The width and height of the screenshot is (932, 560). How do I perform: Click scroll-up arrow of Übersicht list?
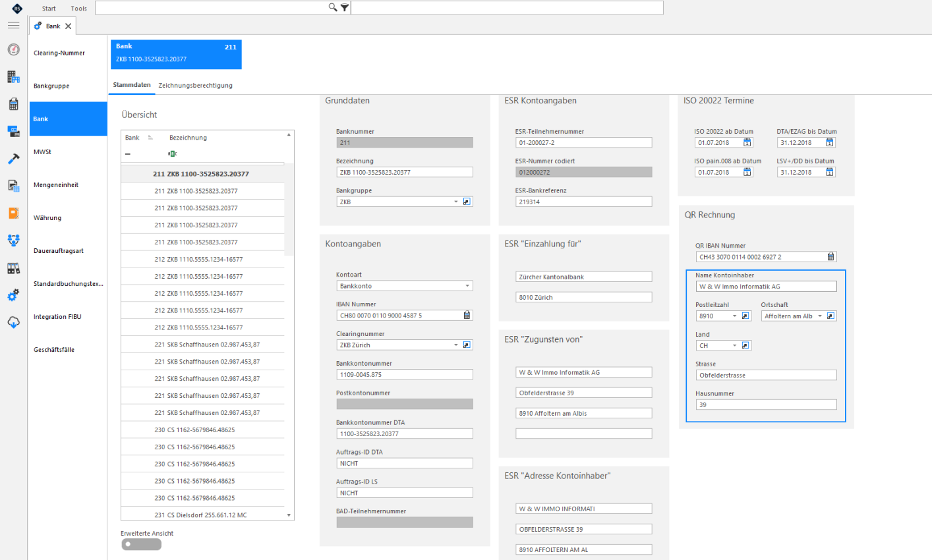tap(289, 134)
